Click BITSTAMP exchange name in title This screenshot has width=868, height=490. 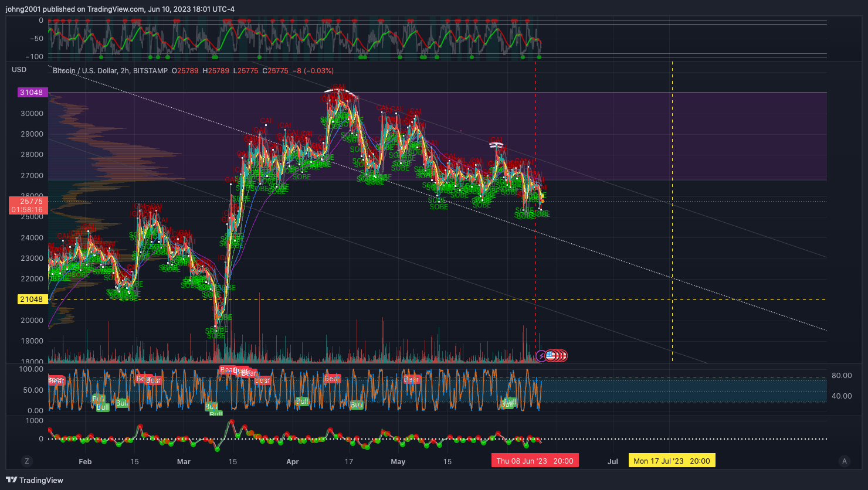click(x=150, y=71)
